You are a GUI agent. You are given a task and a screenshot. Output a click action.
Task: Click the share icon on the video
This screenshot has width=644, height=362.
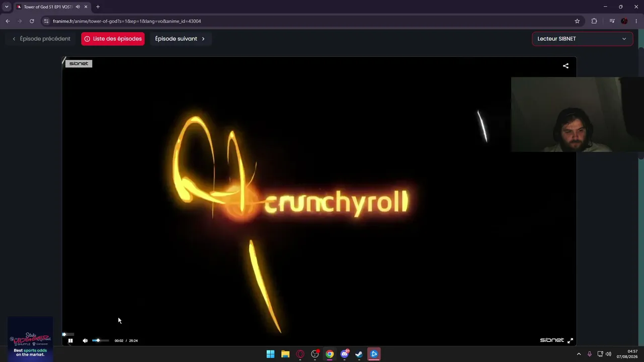point(566,66)
